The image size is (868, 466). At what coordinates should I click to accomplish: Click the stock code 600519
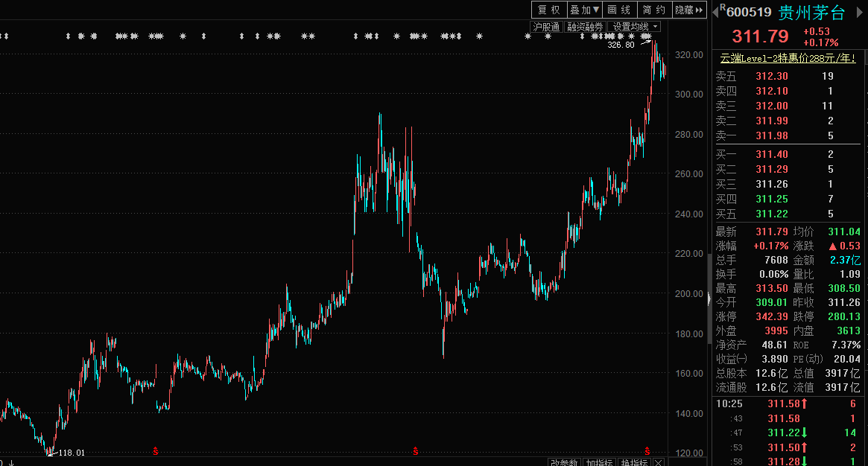point(749,12)
